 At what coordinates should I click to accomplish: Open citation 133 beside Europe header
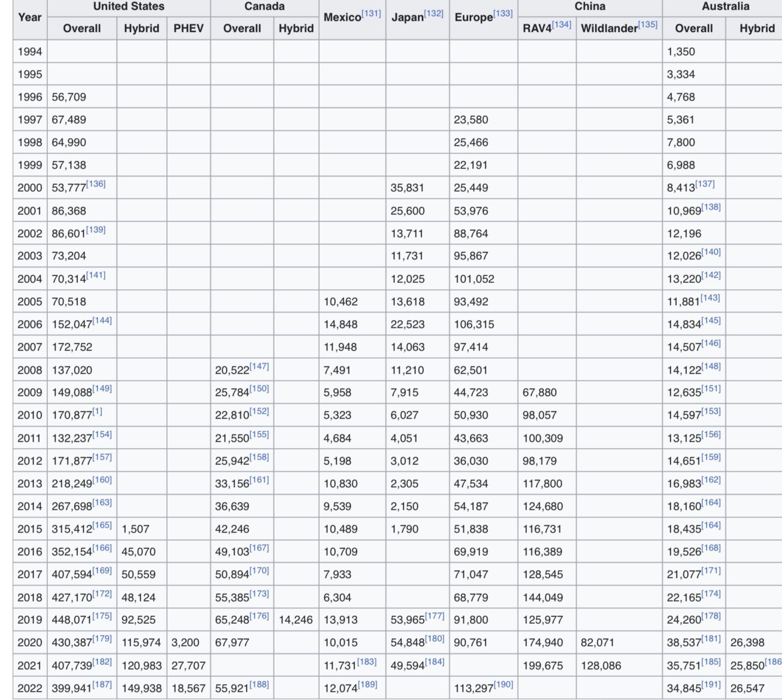(503, 14)
